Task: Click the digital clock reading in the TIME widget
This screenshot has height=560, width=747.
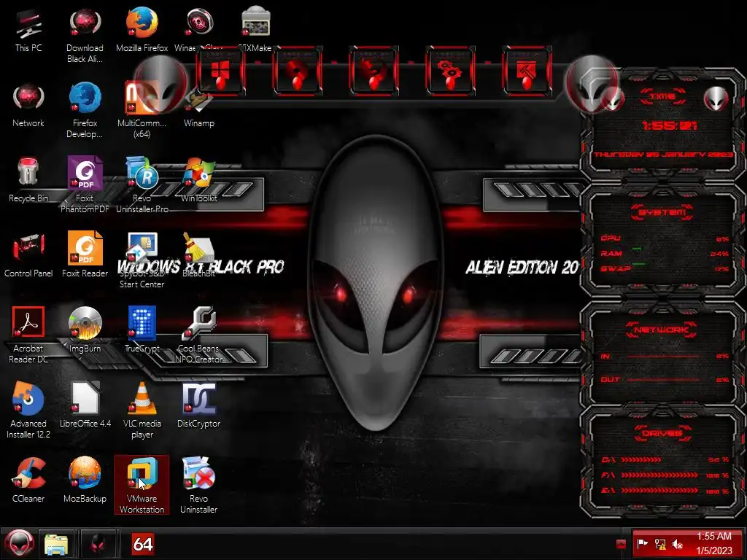Action: click(x=669, y=125)
